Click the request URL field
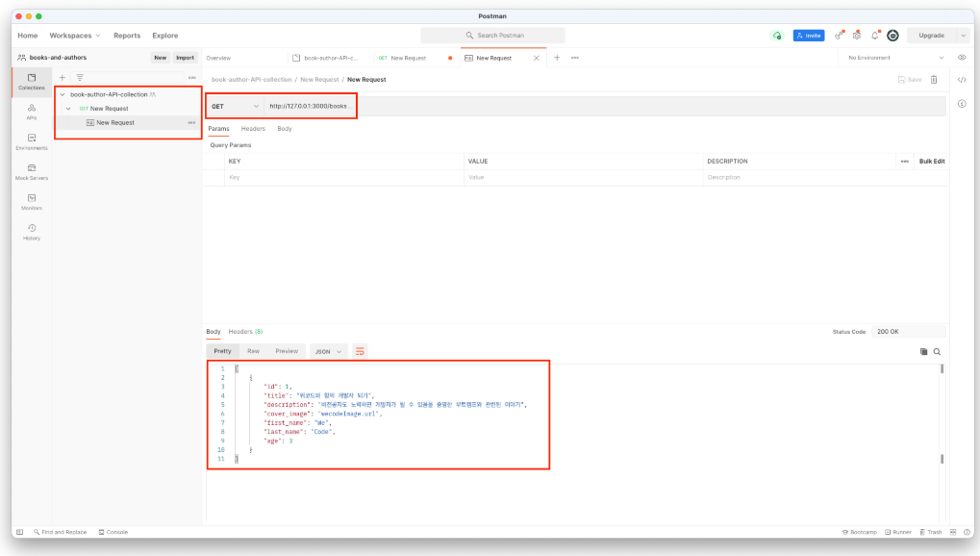Screen dimensions: 980x556 point(604,107)
